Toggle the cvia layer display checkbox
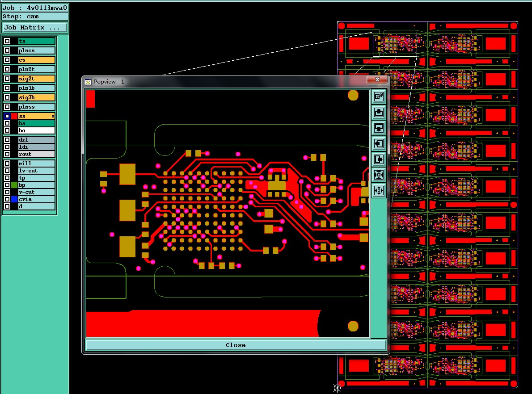532x394 pixels. (7, 199)
